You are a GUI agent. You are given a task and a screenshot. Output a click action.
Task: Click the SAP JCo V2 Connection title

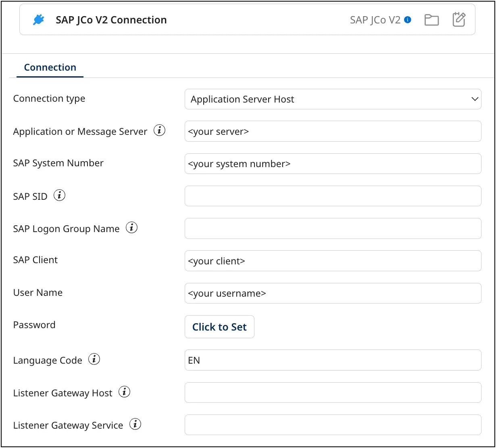point(111,19)
